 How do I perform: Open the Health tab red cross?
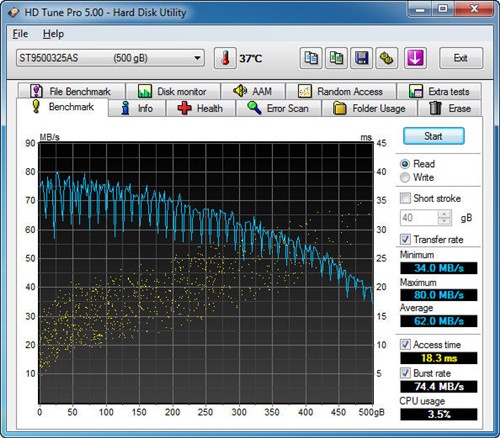184,108
